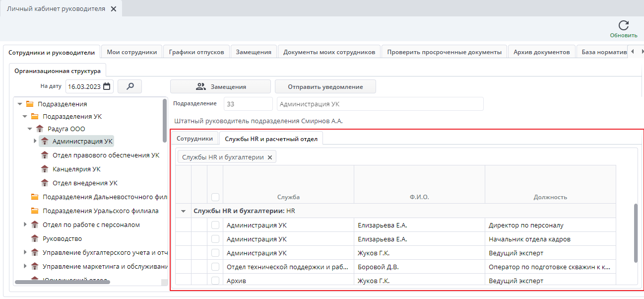Screen dimensions: 644x299
Task: Click the Подразделения УК folder icon
Action: pyautogui.click(x=35, y=116)
